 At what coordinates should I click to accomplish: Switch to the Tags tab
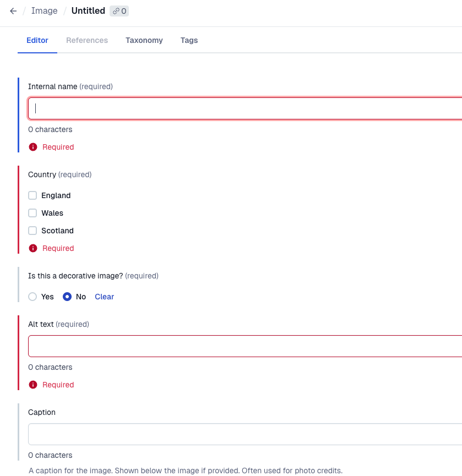pyautogui.click(x=189, y=40)
